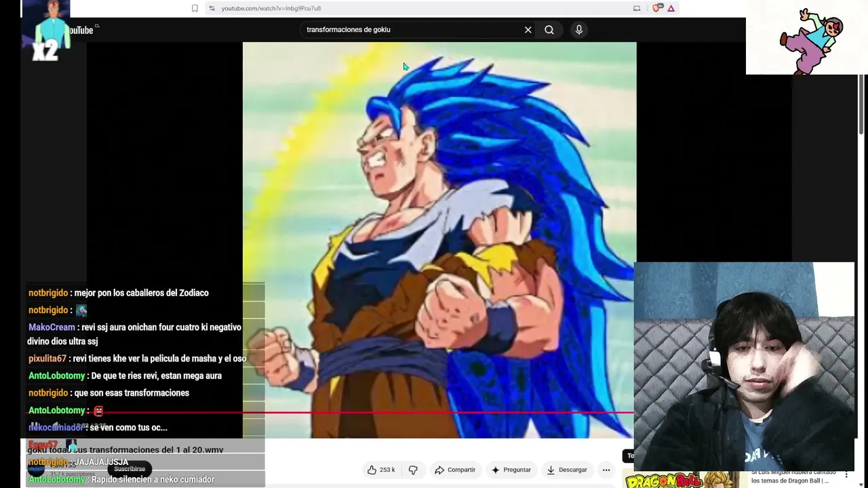
Task: Open 'Si Luis Miguel hubiera cantado' video title
Action: (x=793, y=476)
